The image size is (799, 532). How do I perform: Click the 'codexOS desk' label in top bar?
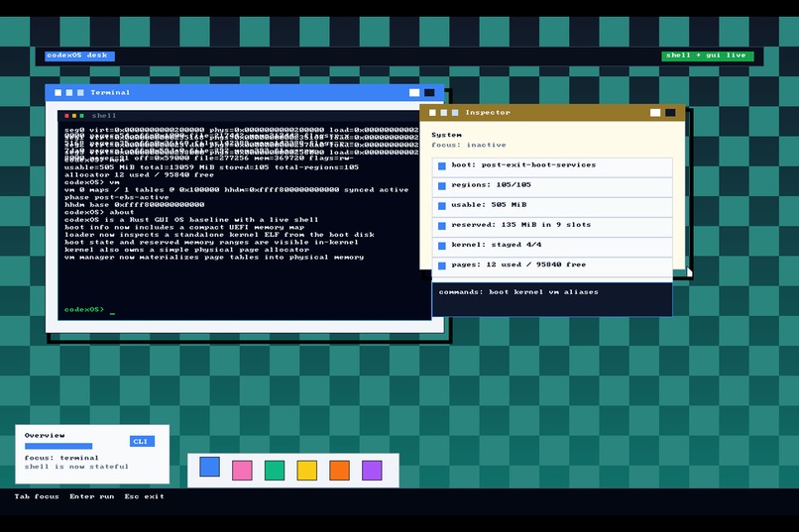pos(79,55)
